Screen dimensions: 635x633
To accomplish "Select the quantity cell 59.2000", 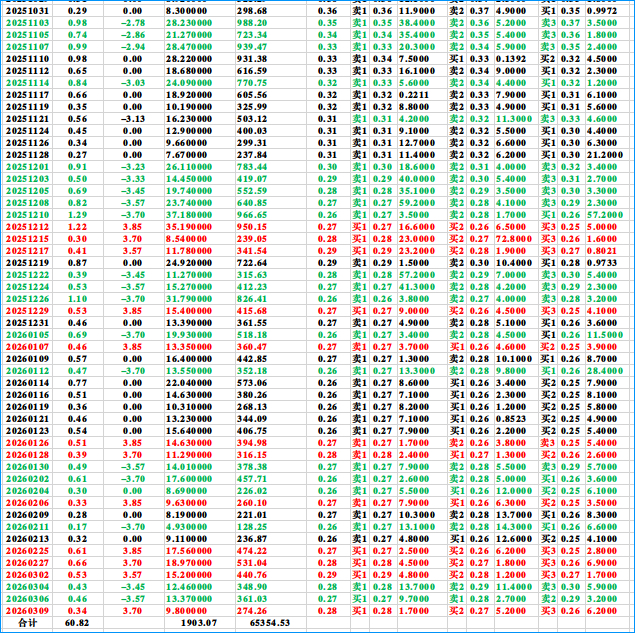I will click(x=417, y=203).
